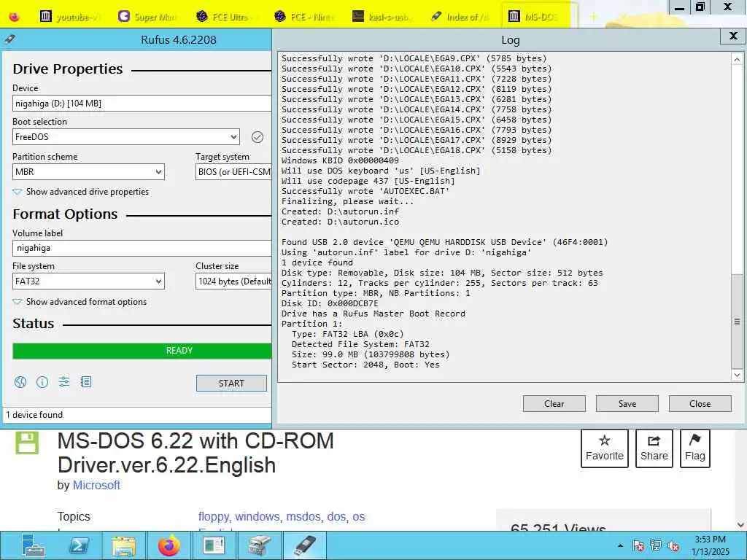
Task: Open the Microsoft author link
Action: pos(96,485)
